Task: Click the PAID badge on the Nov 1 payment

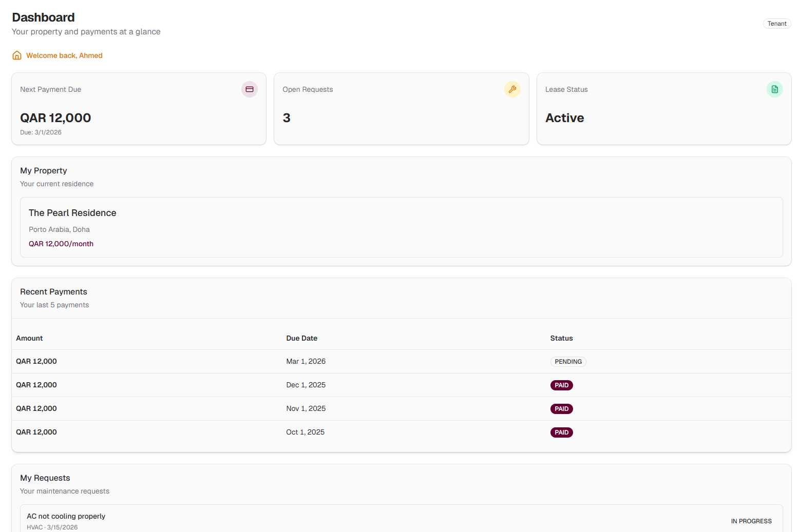Action: click(561, 408)
